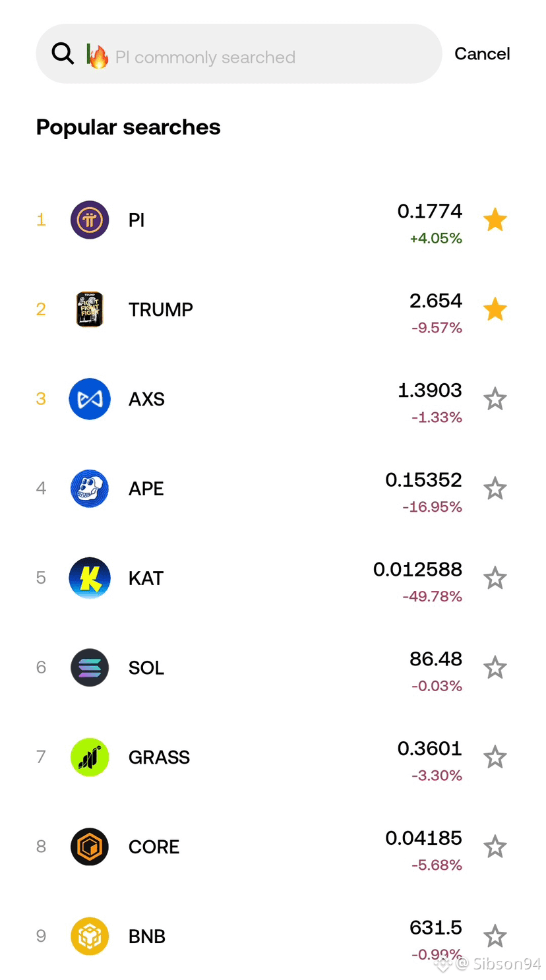Screen dimensions: 546x980
Task: Open the CORE orange hexagon icon
Action: 90,847
